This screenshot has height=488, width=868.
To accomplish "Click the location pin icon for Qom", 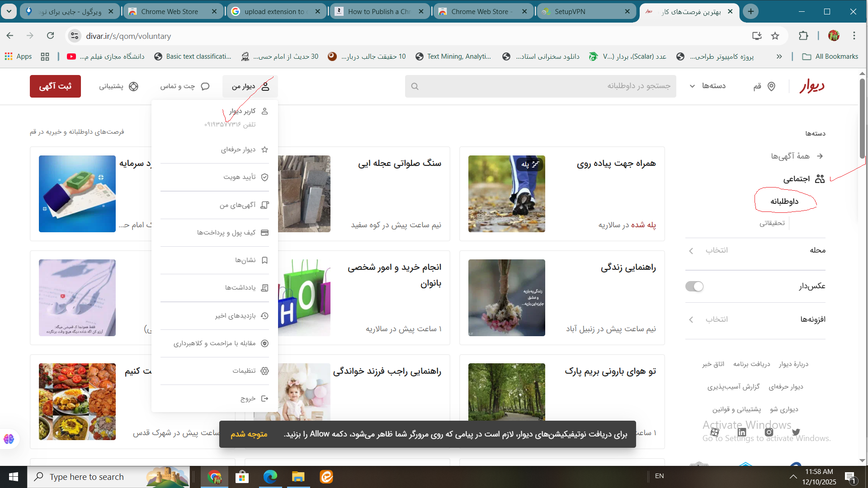I will [771, 86].
